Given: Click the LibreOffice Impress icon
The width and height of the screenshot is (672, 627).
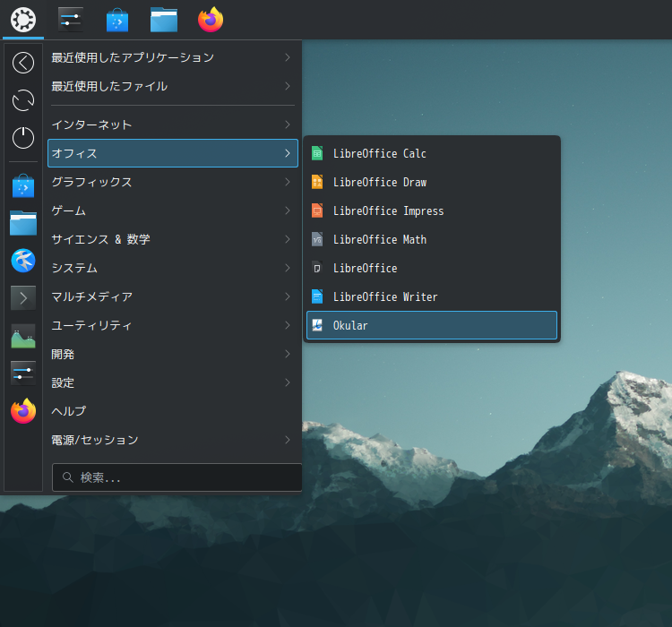Looking at the screenshot, I should pyautogui.click(x=317, y=210).
